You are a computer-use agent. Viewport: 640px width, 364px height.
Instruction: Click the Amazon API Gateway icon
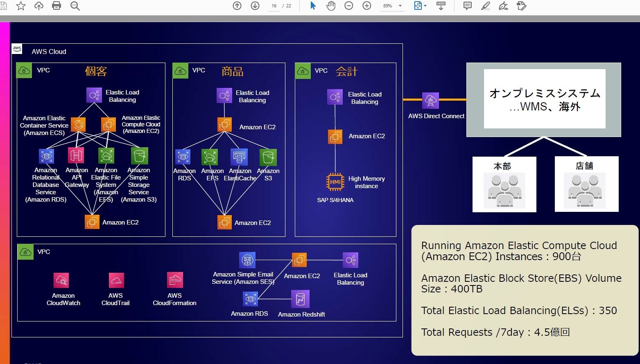pos(76,155)
